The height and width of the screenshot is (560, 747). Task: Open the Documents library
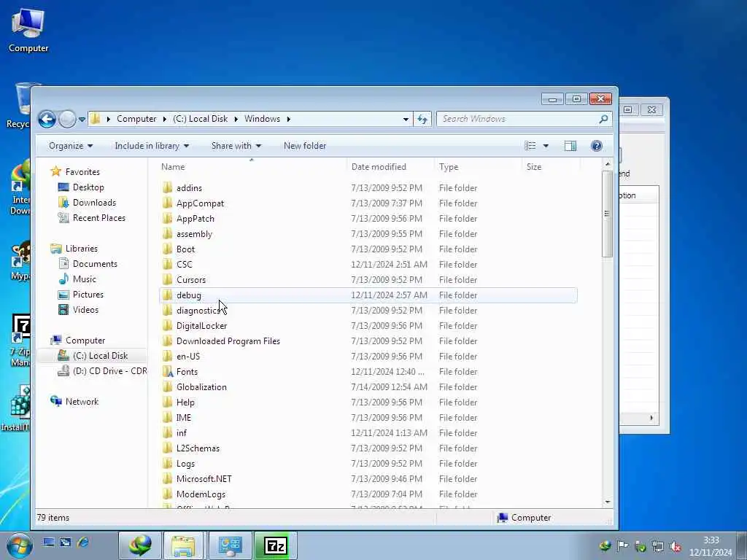pyautogui.click(x=95, y=264)
